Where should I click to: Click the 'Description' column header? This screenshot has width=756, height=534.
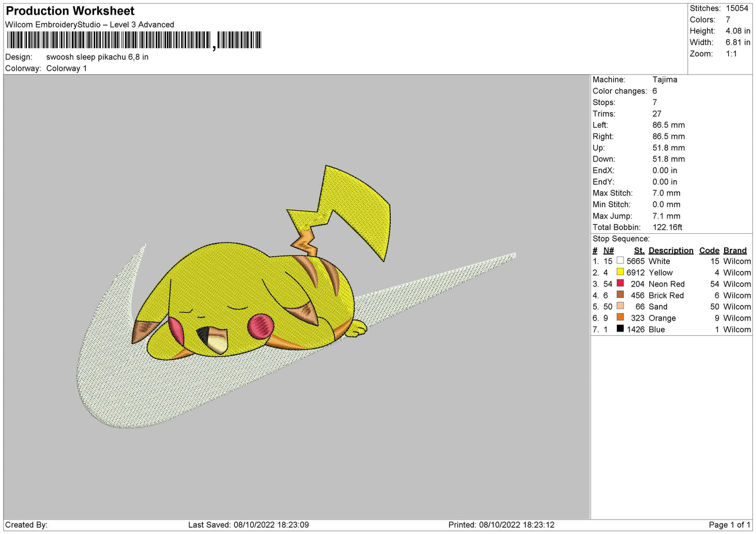pyautogui.click(x=671, y=251)
